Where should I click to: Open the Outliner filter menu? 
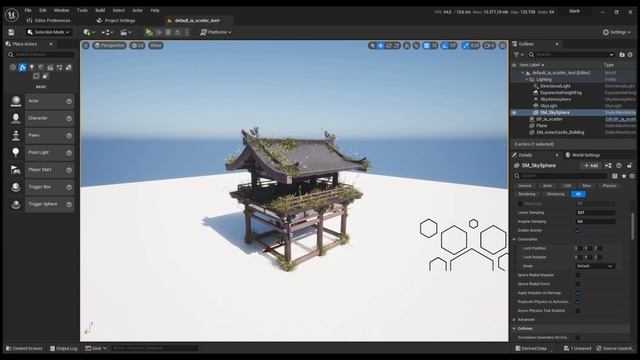pyautogui.click(x=518, y=54)
